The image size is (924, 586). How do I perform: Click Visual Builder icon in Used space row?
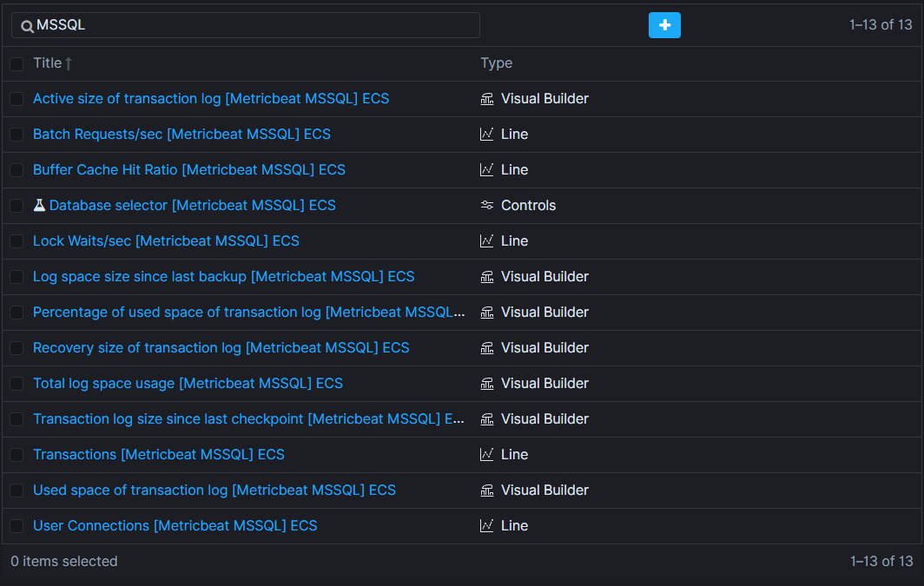[x=486, y=491]
